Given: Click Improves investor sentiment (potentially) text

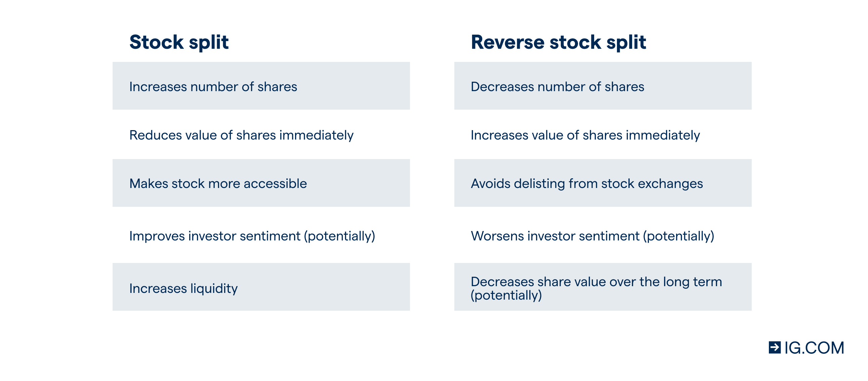Looking at the screenshot, I should pos(252,236).
